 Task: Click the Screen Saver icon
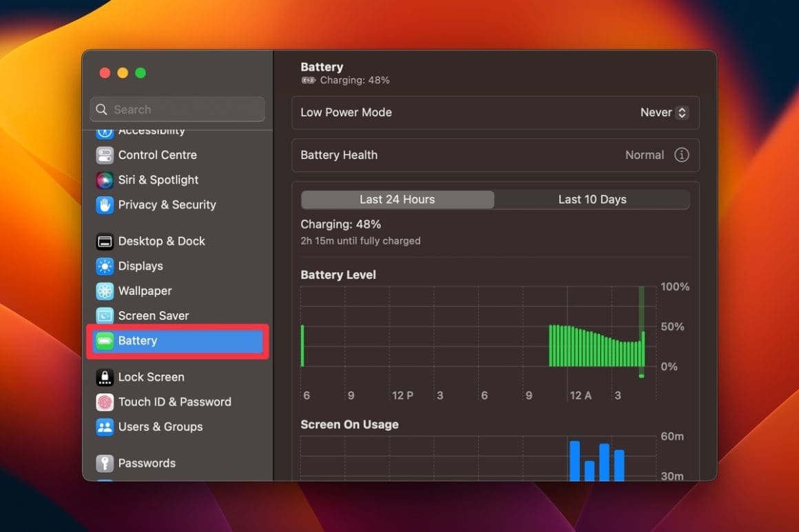pyautogui.click(x=105, y=315)
